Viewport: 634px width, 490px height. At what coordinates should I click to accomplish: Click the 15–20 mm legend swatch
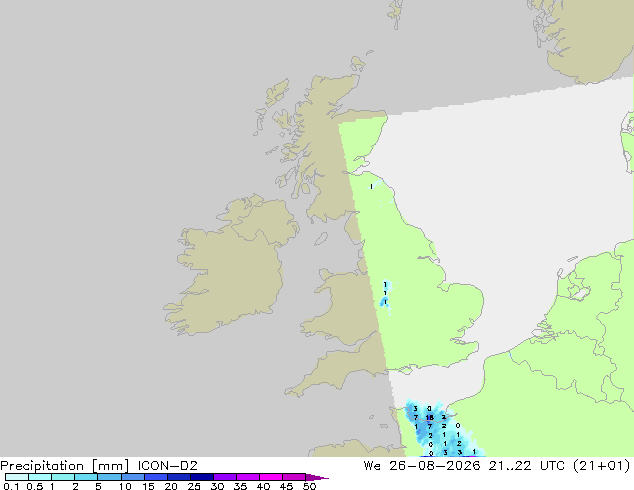155,477
